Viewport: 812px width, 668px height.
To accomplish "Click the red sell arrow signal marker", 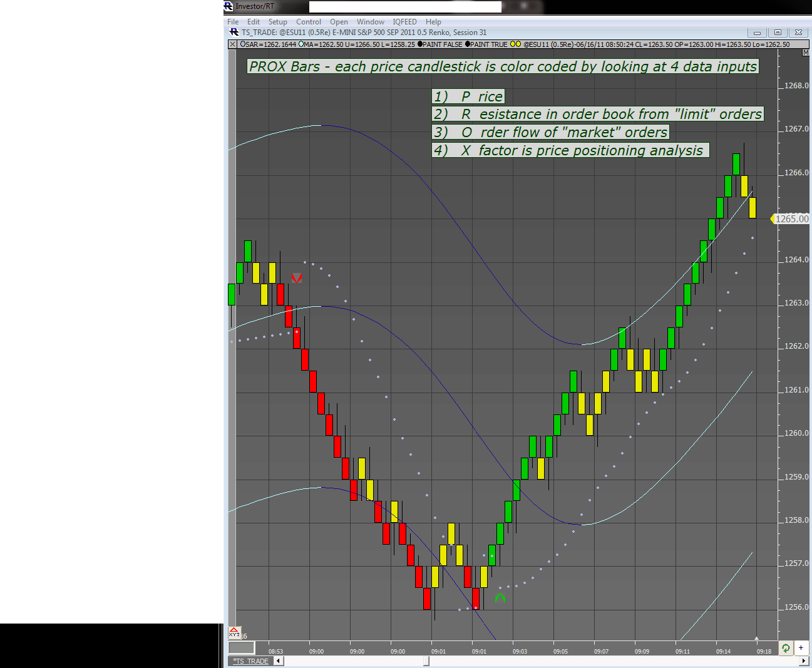I will point(297,277).
